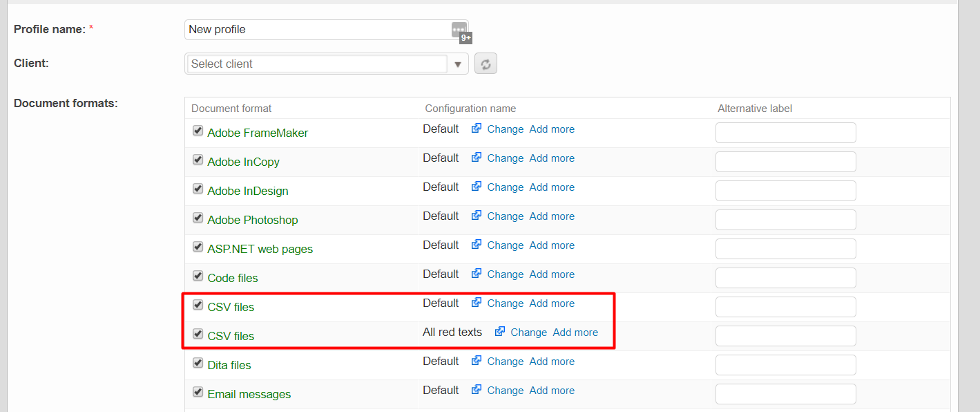The width and height of the screenshot is (980, 412).
Task: Uncheck the Adobe InCopy checkbox
Action: [198, 160]
